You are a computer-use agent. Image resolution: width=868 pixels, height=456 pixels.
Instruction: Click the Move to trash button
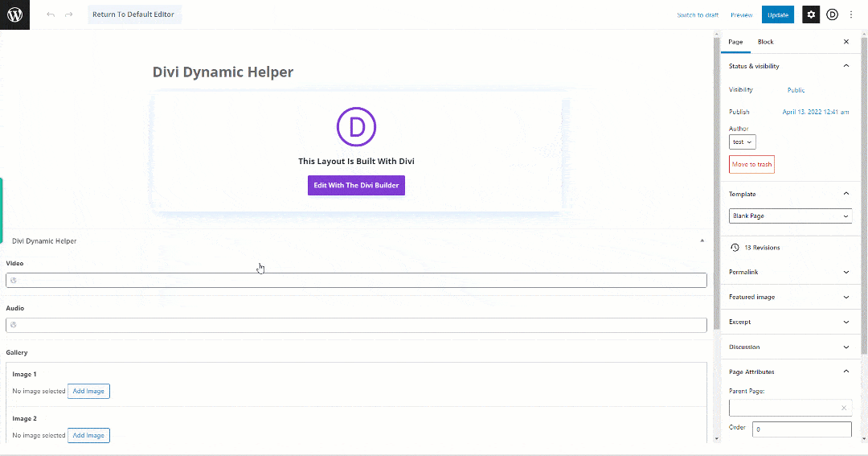751,165
